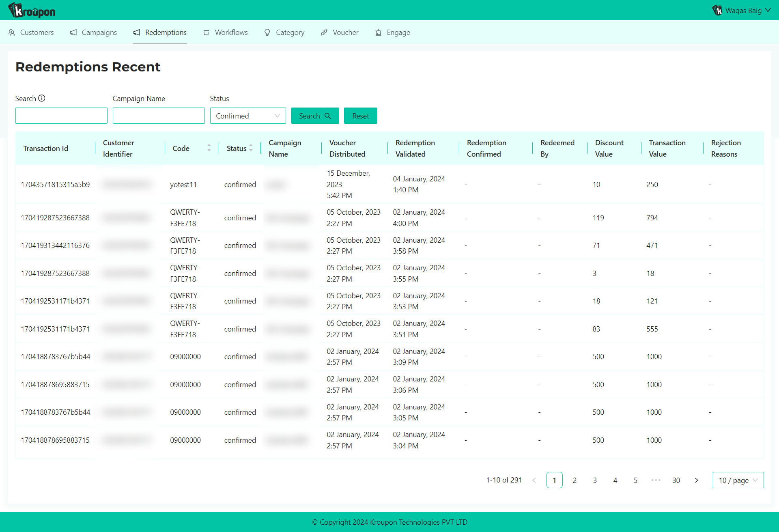Go to page 1
Viewport: 779px width, 532px height.
point(554,480)
